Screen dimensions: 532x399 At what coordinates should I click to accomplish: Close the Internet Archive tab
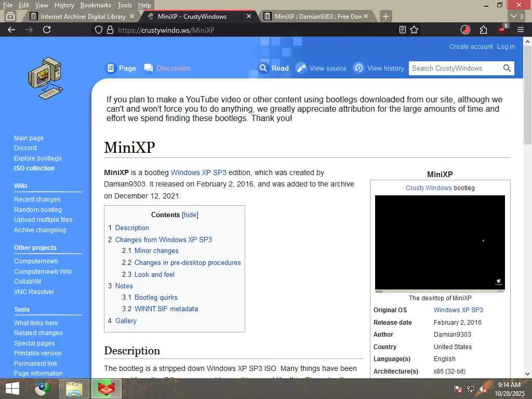click(132, 16)
